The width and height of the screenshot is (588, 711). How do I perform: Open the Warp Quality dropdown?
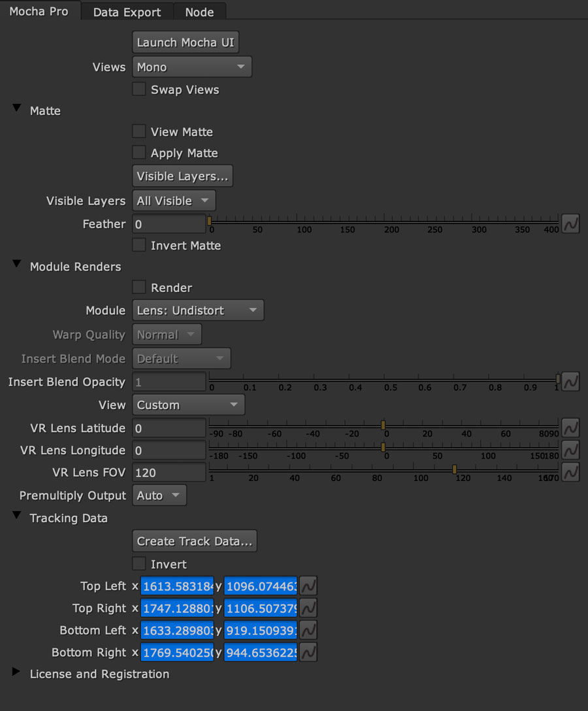coord(167,335)
